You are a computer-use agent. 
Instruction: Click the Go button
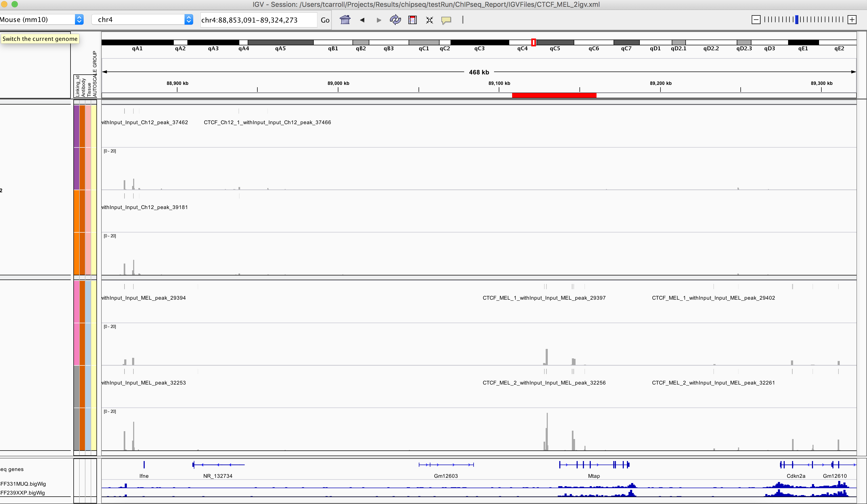coord(325,20)
